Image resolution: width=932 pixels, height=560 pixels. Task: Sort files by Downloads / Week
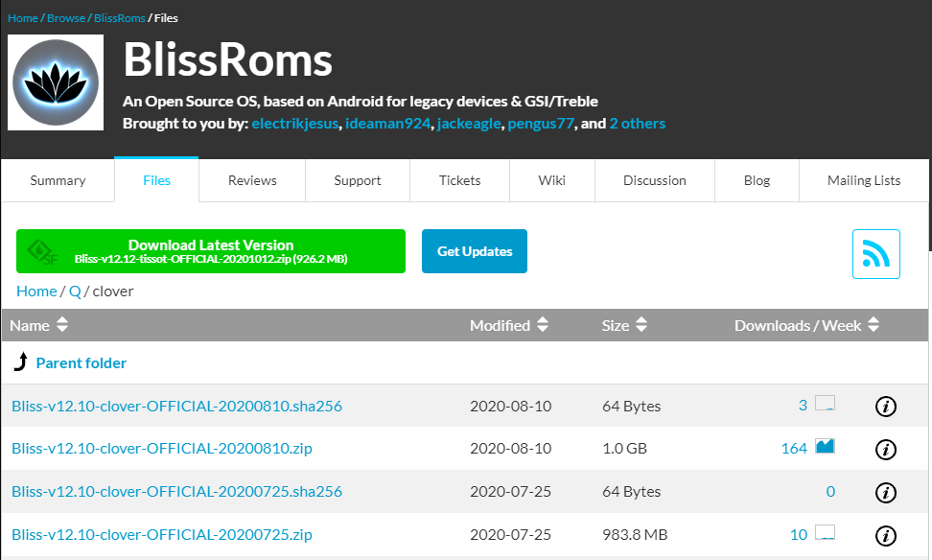(x=806, y=325)
